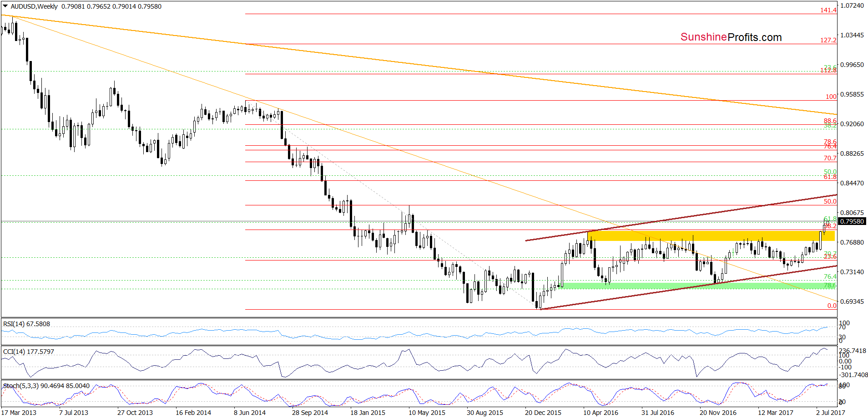Click the 20 Dec 2015 date label
The width and height of the screenshot is (868, 419).
[x=543, y=413]
